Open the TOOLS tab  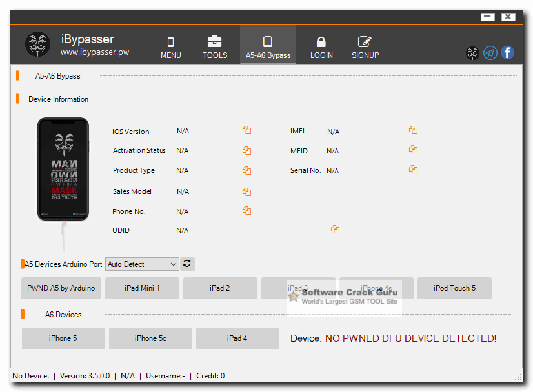[x=215, y=48]
